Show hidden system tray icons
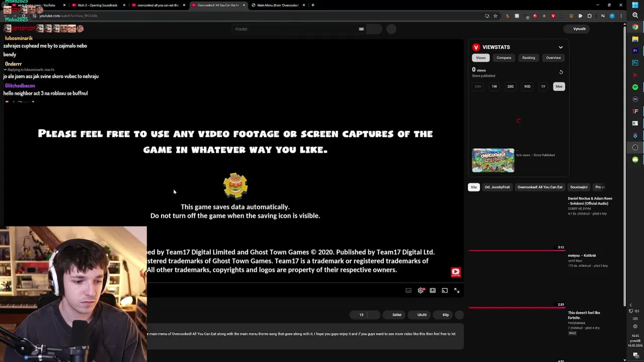The height and width of the screenshot is (362, 644). pos(630,305)
